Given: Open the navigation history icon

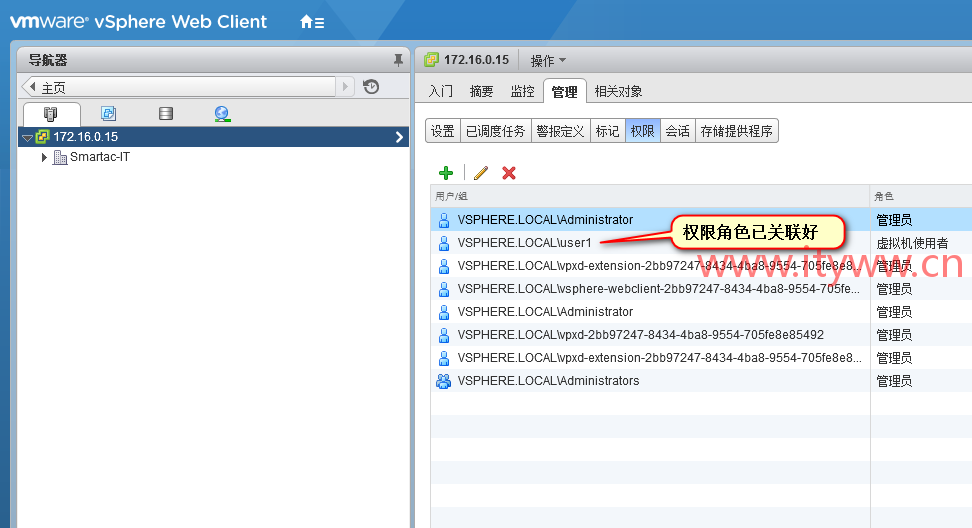Looking at the screenshot, I should (371, 87).
